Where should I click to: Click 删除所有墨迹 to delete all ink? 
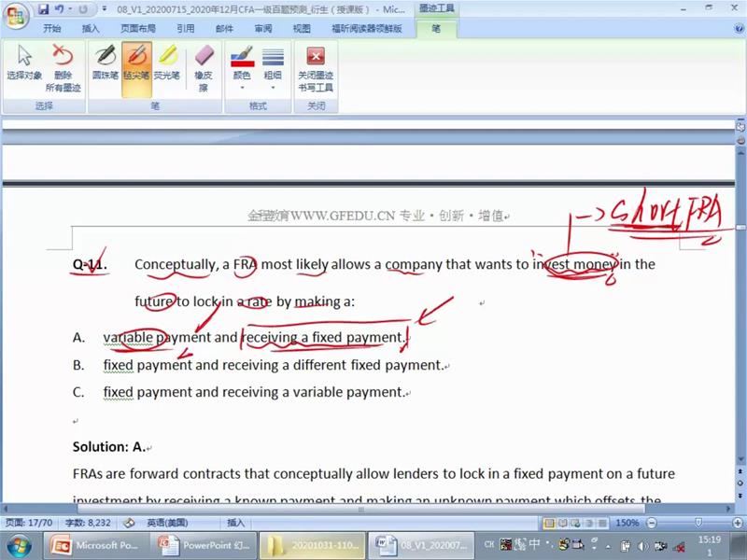click(63, 66)
